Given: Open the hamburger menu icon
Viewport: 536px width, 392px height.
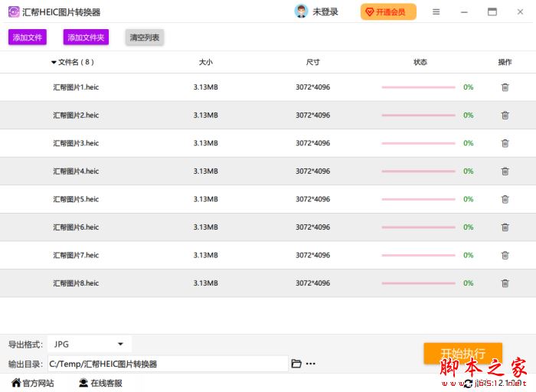Looking at the screenshot, I should tap(436, 12).
